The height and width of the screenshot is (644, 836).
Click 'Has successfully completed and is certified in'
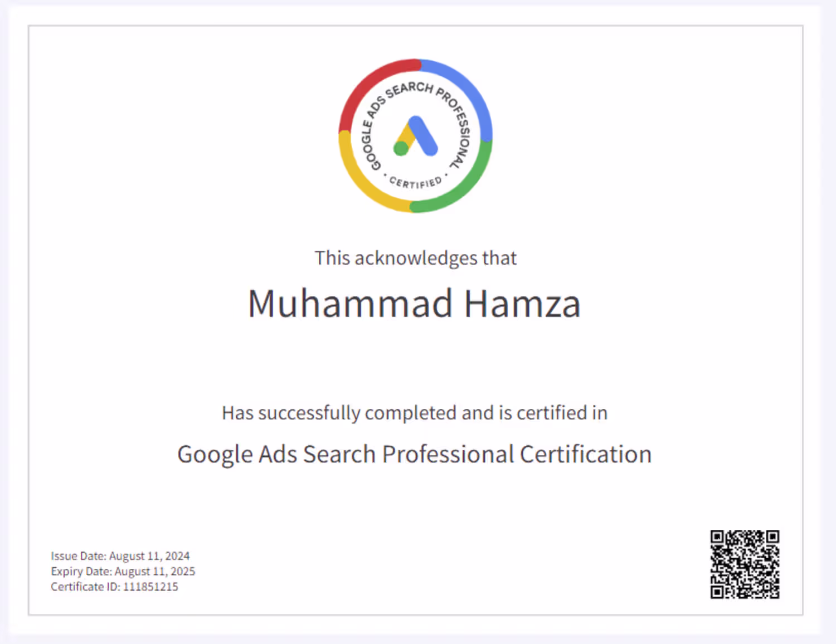[415, 413]
